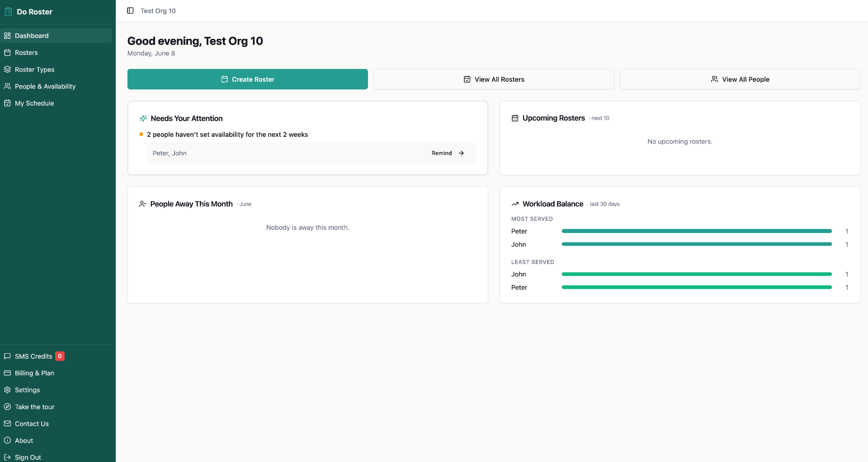Click the Settings gear icon
Screen dimensions: 868x462
point(7,390)
